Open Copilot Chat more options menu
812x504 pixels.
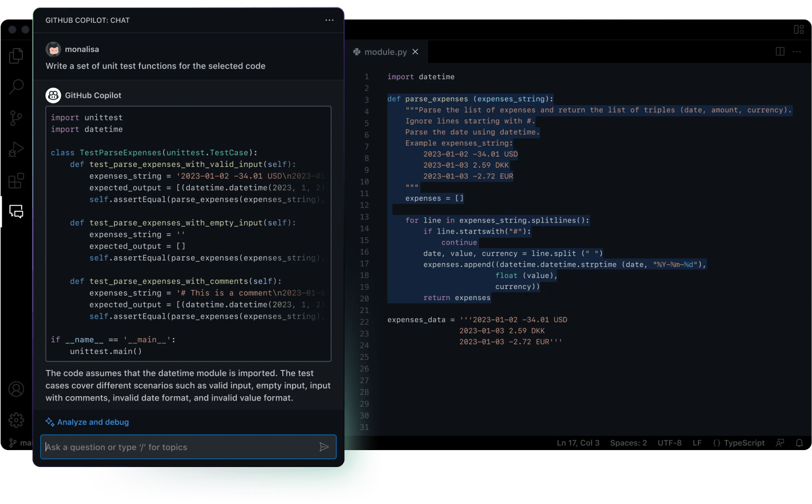tap(329, 20)
